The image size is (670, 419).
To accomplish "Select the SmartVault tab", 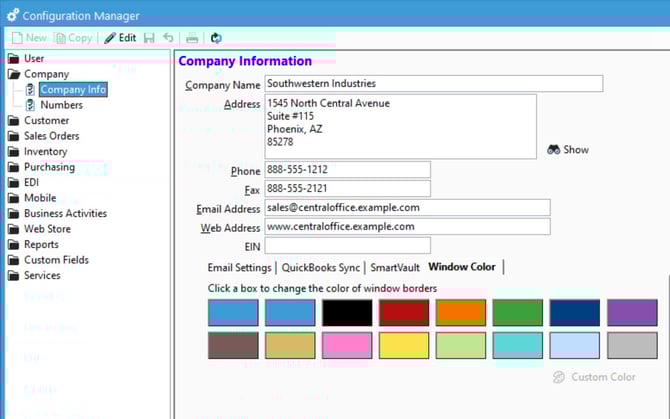I will [394, 267].
